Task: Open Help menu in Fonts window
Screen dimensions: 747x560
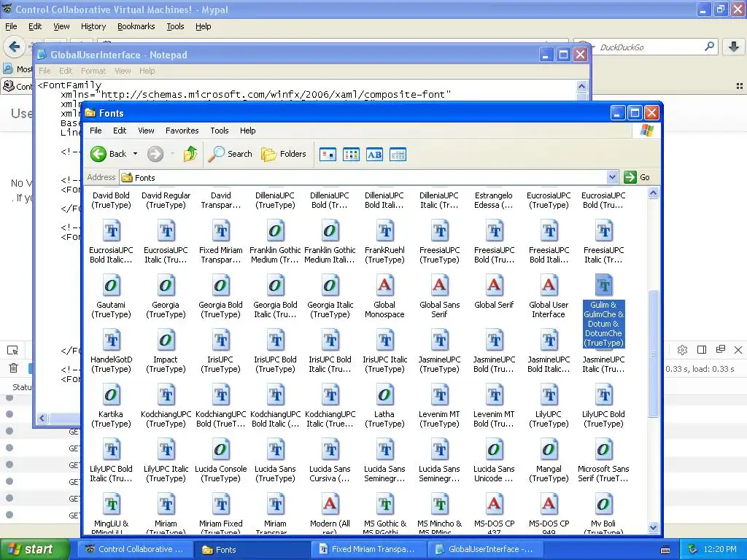Action: click(248, 131)
